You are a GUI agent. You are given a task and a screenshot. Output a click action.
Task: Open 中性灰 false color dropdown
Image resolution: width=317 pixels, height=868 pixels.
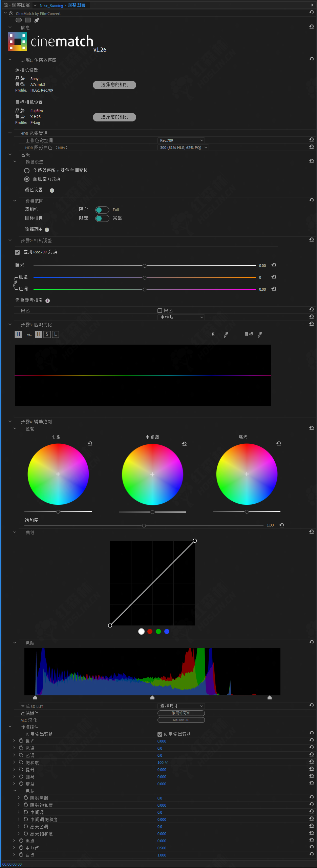[x=181, y=317]
